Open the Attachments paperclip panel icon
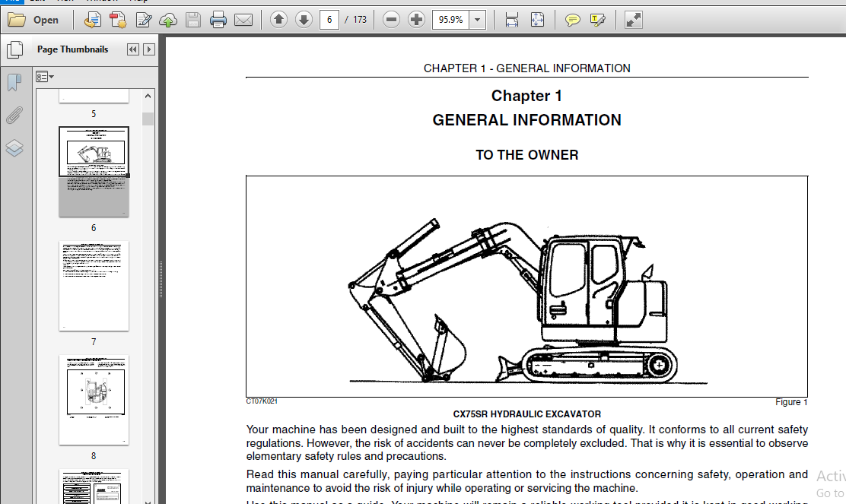The height and width of the screenshot is (504, 846). tap(14, 116)
